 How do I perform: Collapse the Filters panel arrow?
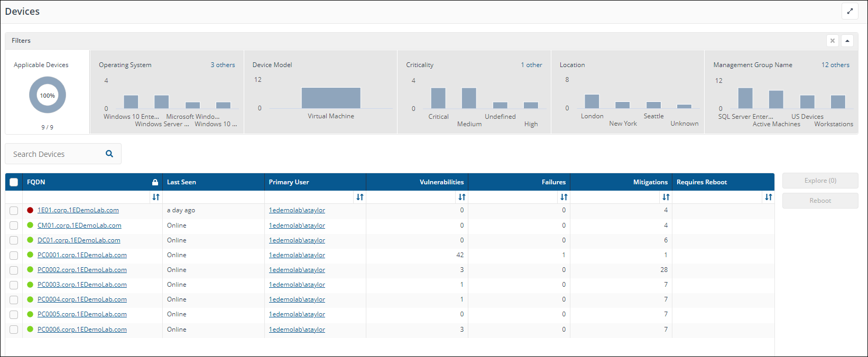pos(847,41)
